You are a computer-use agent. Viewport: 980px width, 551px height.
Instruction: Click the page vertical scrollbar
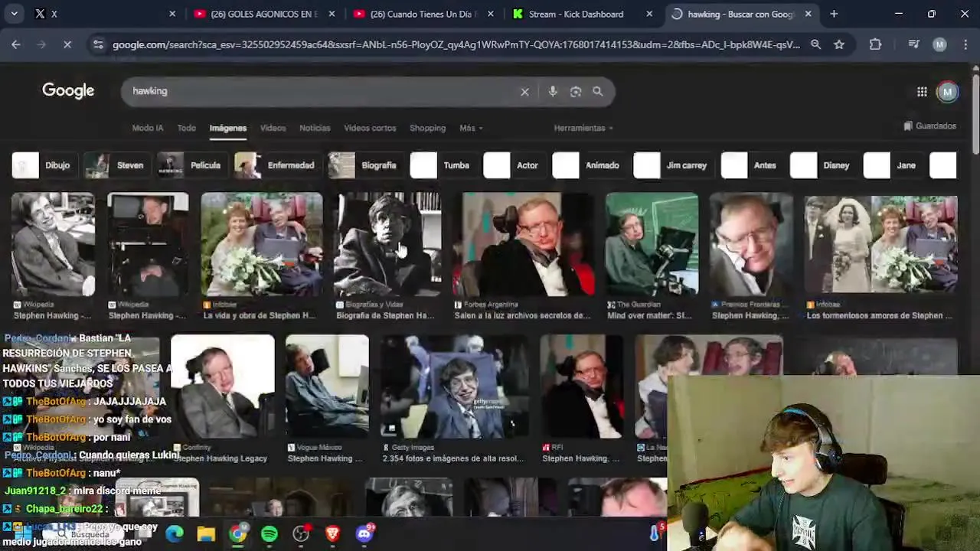975,115
